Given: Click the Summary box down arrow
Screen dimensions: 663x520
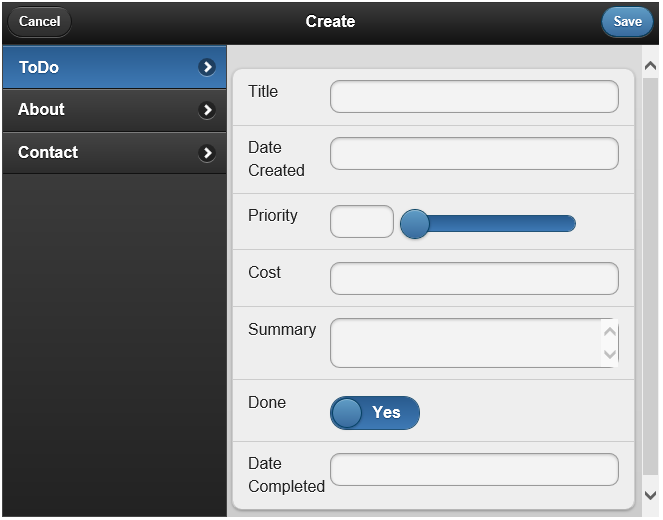Looking at the screenshot, I should tap(609, 354).
